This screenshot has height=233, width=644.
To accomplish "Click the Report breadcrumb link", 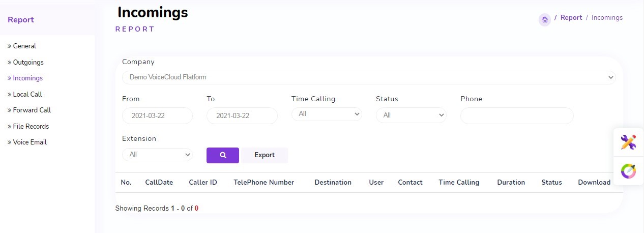I will coord(571,18).
